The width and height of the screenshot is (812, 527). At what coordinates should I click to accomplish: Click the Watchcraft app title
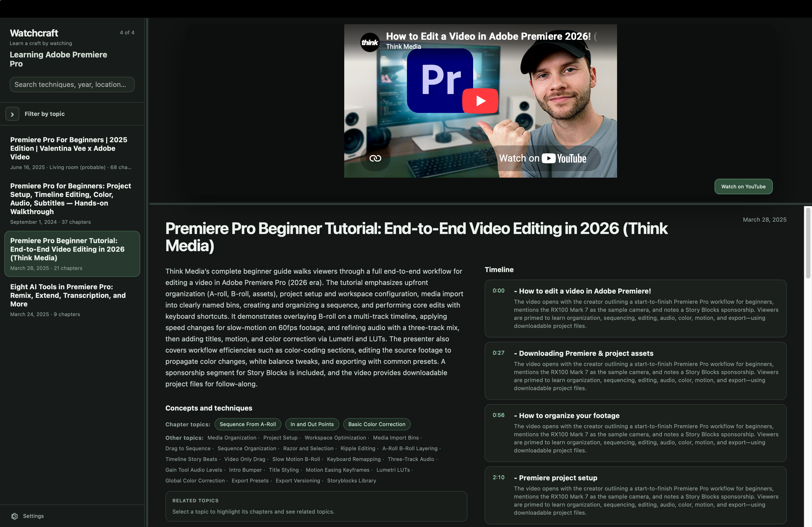click(x=34, y=33)
